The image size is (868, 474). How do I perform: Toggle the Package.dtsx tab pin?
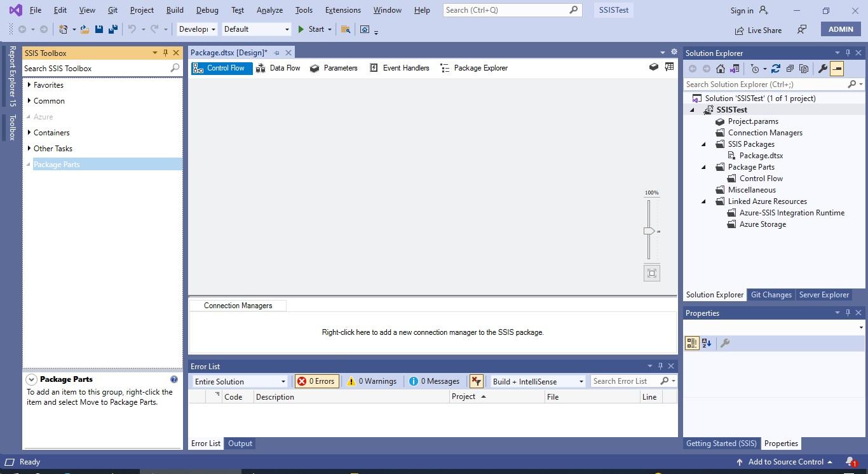point(276,53)
